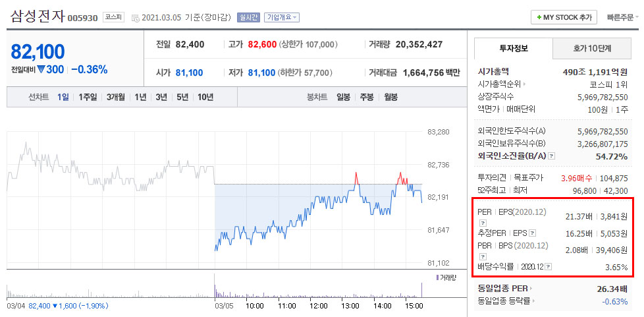Click the 외국인보유주식수(B) value 3,266,807,175

tap(603, 144)
